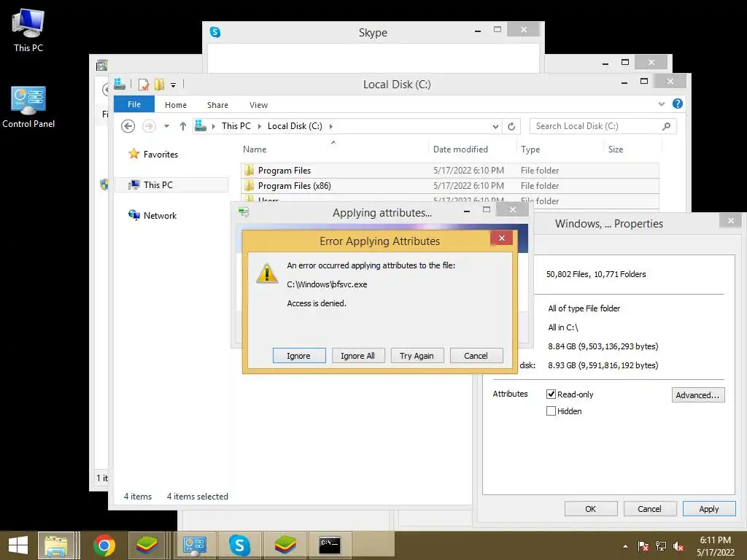Select Program Files (x86) folder row

(x=450, y=186)
